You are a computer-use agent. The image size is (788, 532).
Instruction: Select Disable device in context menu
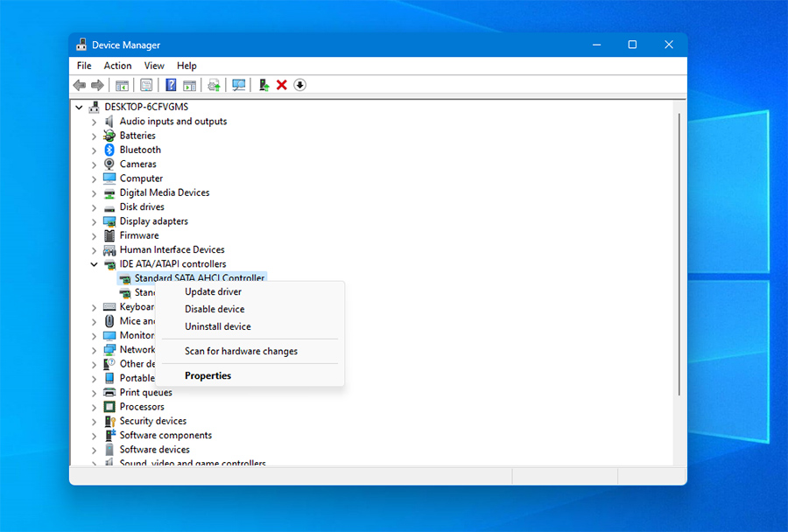coord(215,309)
